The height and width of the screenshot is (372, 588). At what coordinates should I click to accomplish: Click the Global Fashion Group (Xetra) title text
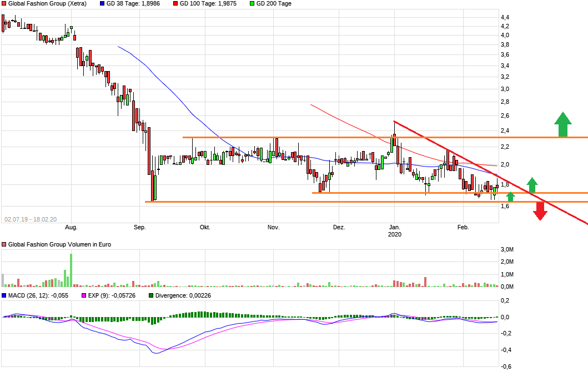(47, 3)
